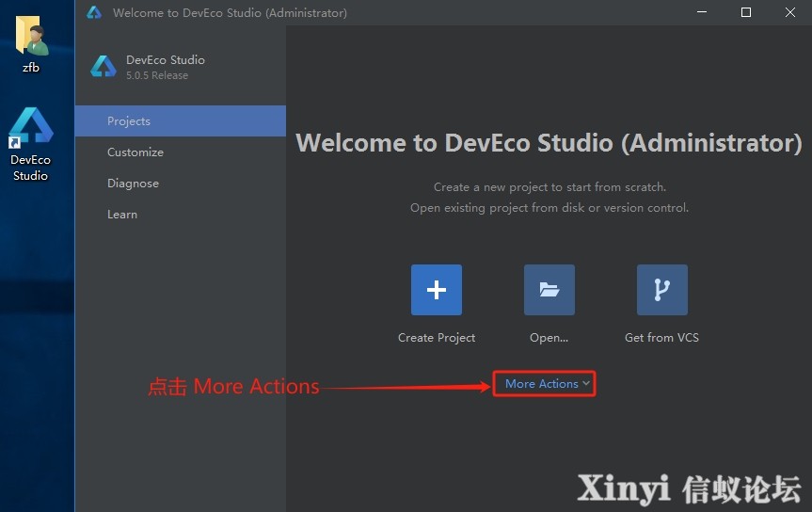Click the Welcome to DevEco Studio heading
The image size is (812, 512).
tap(549, 142)
